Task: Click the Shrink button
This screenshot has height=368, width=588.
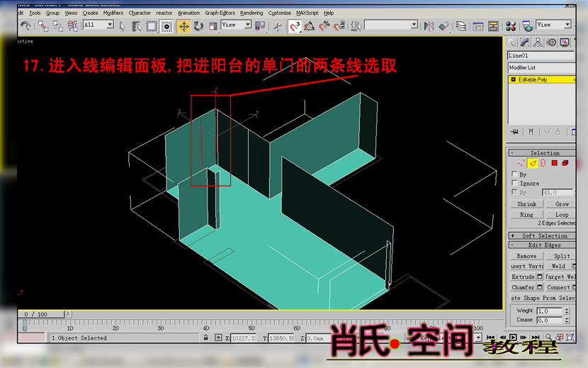Action: pyautogui.click(x=526, y=204)
